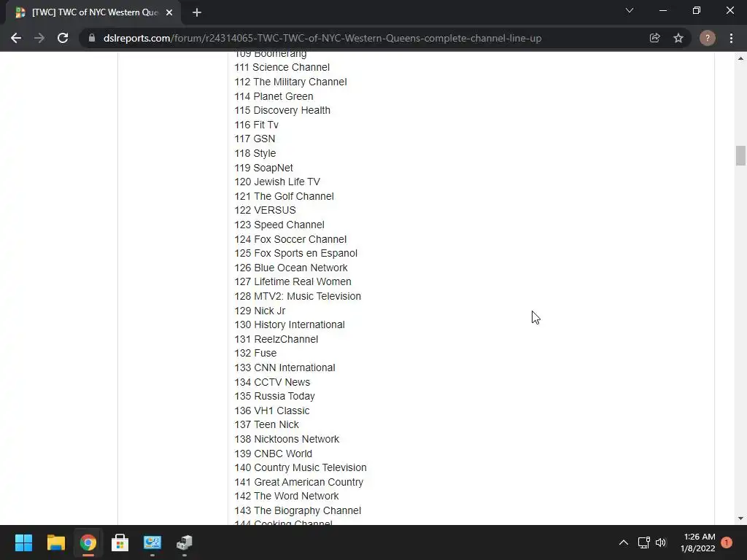Click '130 History International' line

point(290,324)
